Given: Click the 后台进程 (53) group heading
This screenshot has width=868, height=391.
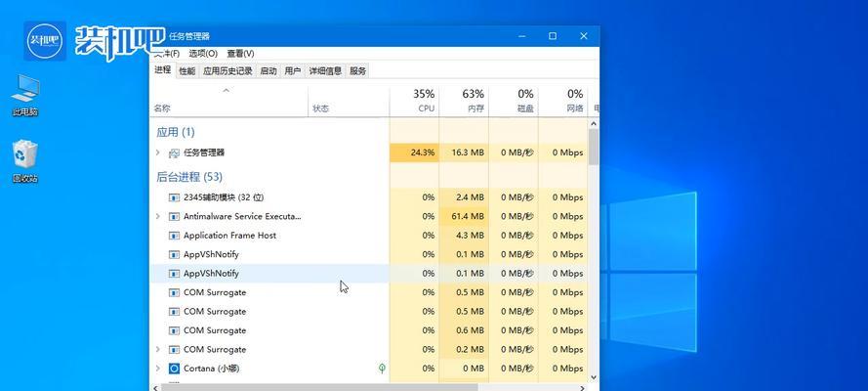Looking at the screenshot, I should 189,177.
